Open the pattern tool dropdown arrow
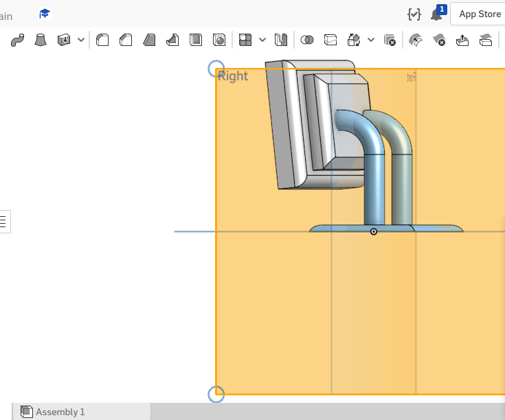The height and width of the screenshot is (420, 505). (x=262, y=40)
